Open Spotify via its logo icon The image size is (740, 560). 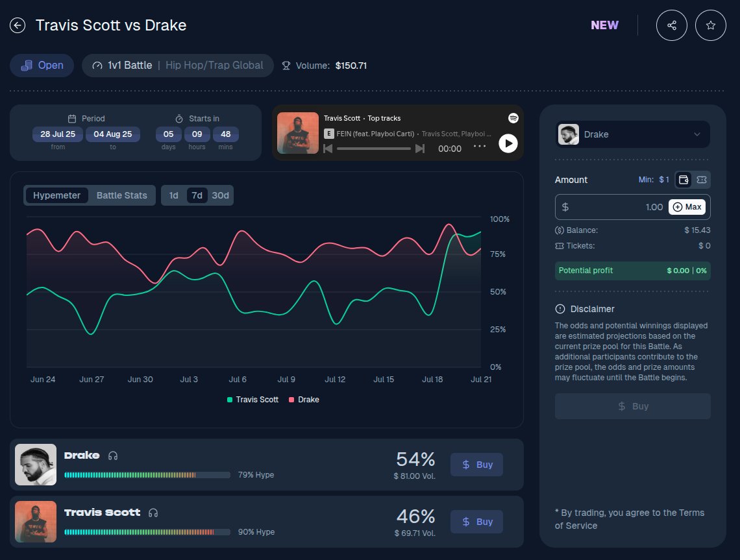(513, 118)
